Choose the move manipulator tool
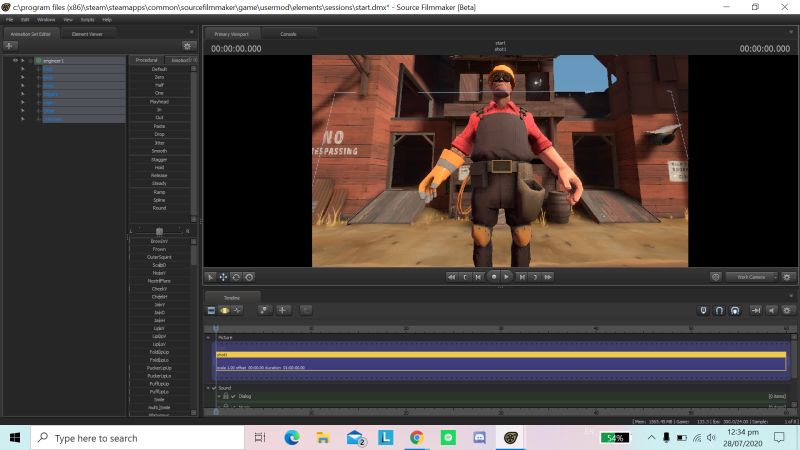 (x=223, y=277)
